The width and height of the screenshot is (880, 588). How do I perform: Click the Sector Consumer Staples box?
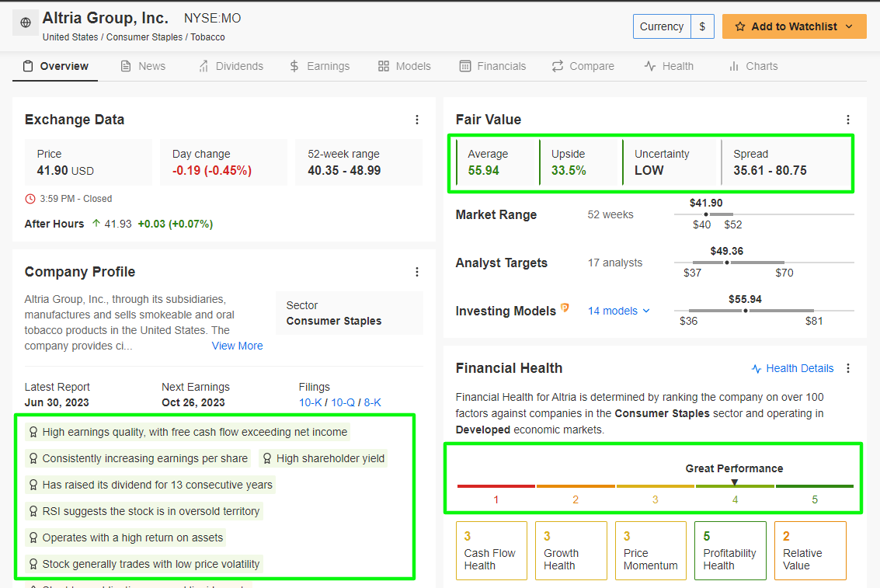coord(349,313)
